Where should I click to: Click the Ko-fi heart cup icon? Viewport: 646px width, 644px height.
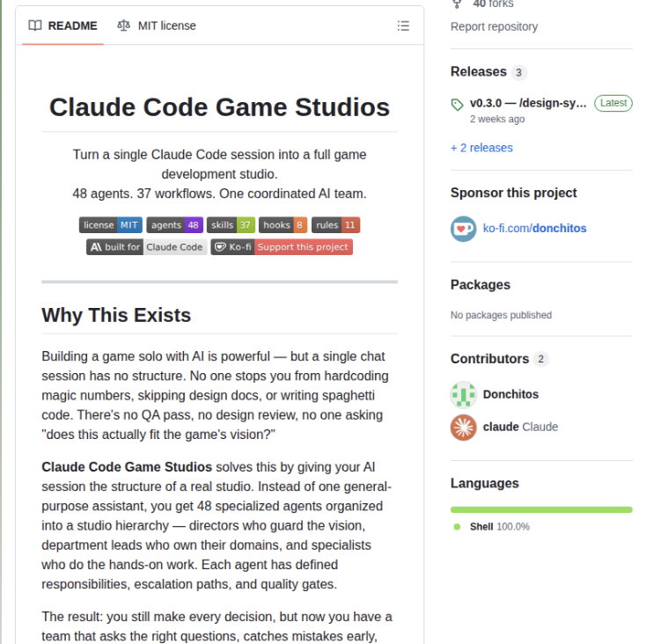coord(463,229)
